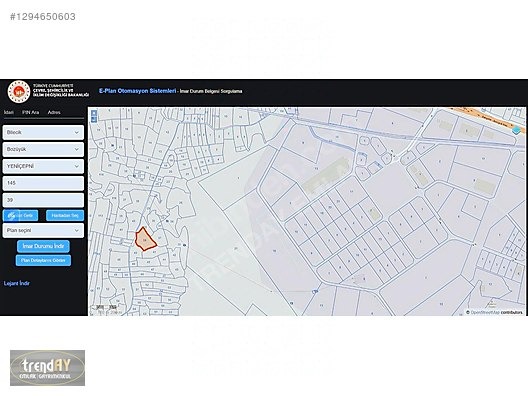Click the Haritadan Seç button
This screenshot has height=396, width=528.
[x=65, y=216]
